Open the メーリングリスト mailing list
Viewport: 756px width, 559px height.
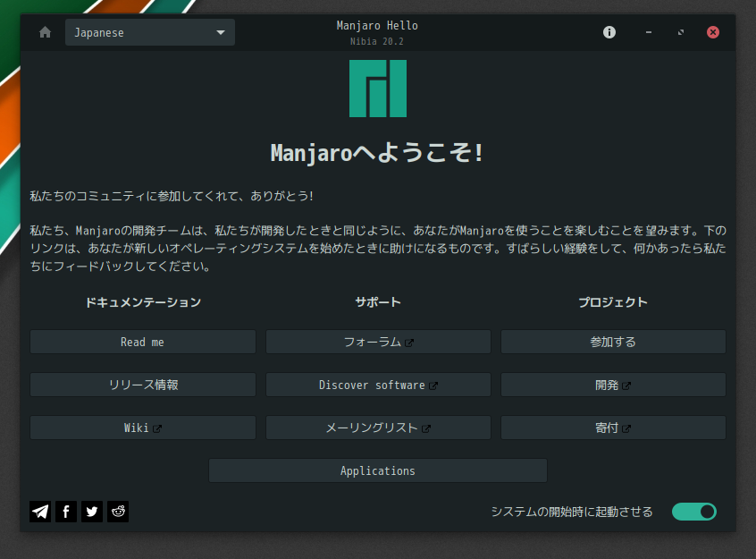378,428
